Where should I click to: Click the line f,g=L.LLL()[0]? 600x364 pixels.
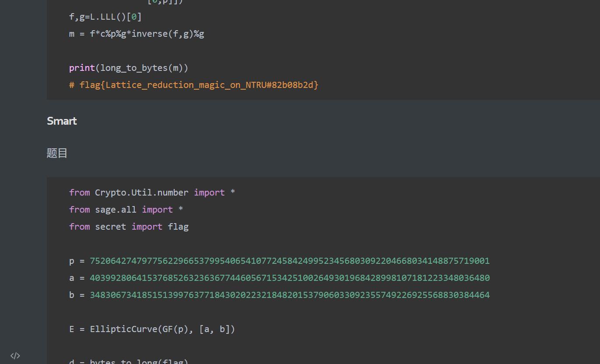pos(105,17)
